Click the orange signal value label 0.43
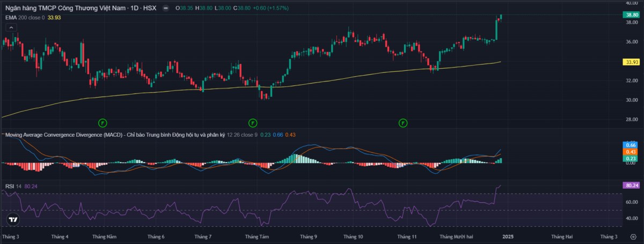Image resolution: width=644 pixels, height=244 pixels. [631, 152]
